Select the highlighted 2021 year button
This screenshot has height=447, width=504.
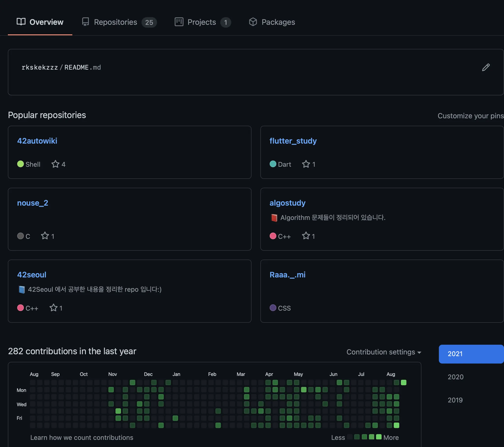click(471, 354)
